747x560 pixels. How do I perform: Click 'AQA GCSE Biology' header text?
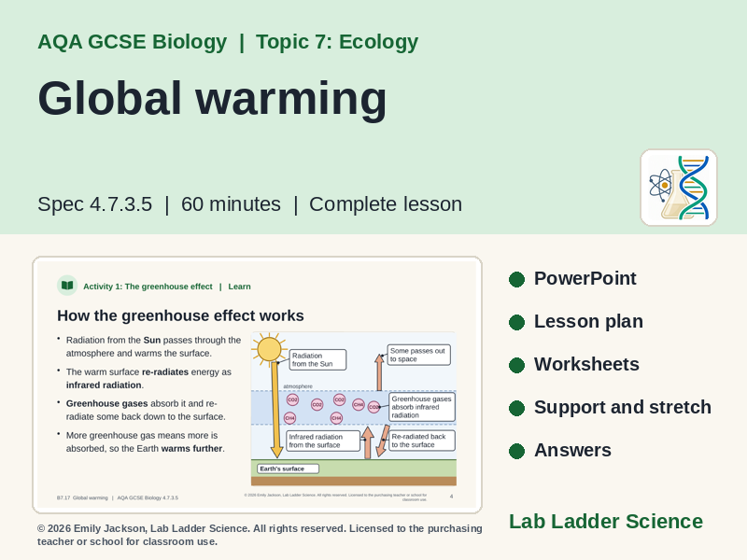tap(133, 42)
